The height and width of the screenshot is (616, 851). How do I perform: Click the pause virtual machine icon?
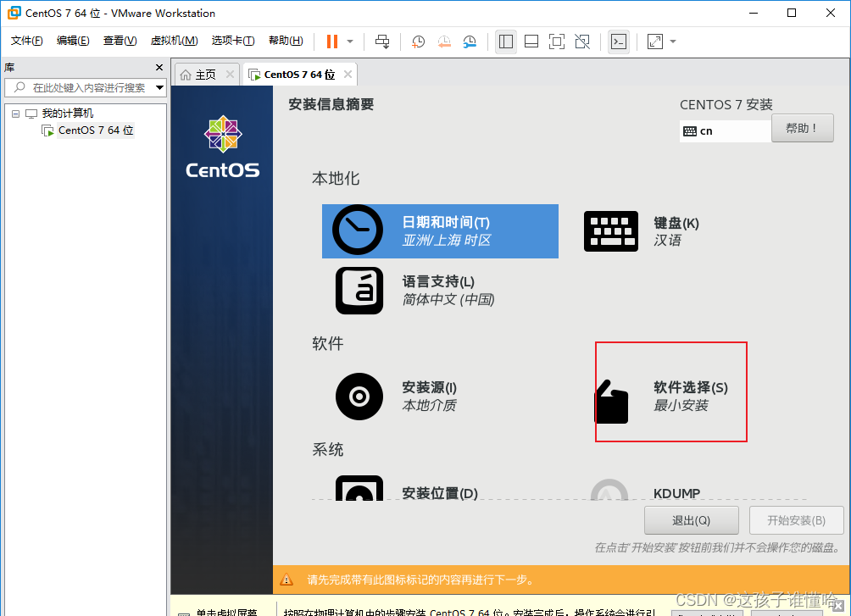(x=332, y=42)
